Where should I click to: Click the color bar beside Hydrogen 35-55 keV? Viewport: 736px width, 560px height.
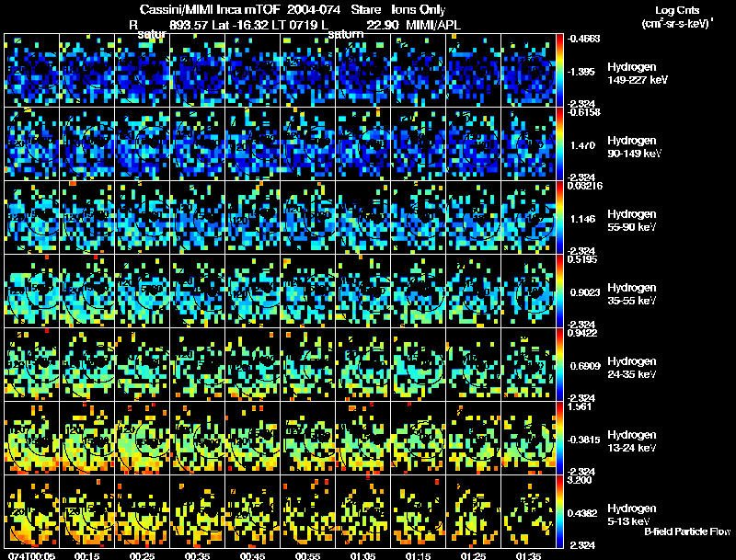coord(559,291)
